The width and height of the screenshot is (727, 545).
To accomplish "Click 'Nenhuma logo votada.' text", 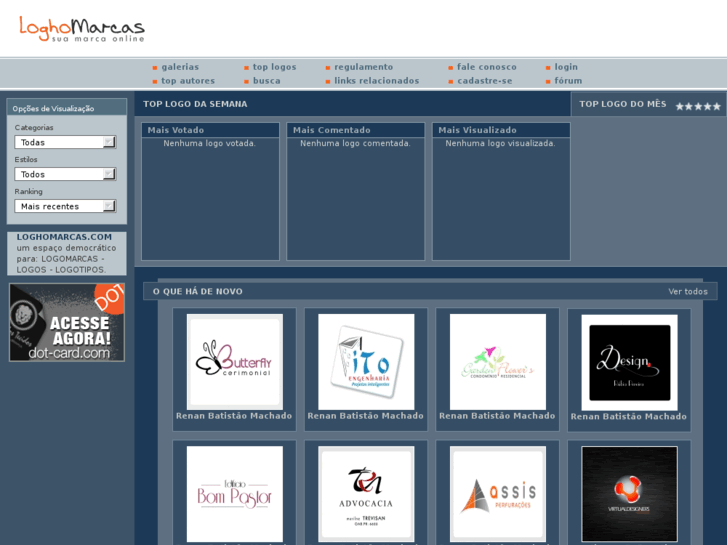I will tap(210, 143).
